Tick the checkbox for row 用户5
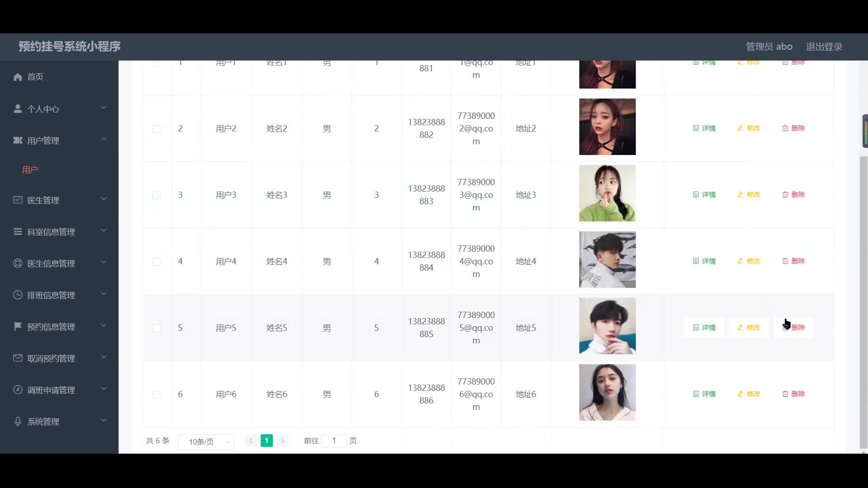The width and height of the screenshot is (868, 488). (x=156, y=328)
